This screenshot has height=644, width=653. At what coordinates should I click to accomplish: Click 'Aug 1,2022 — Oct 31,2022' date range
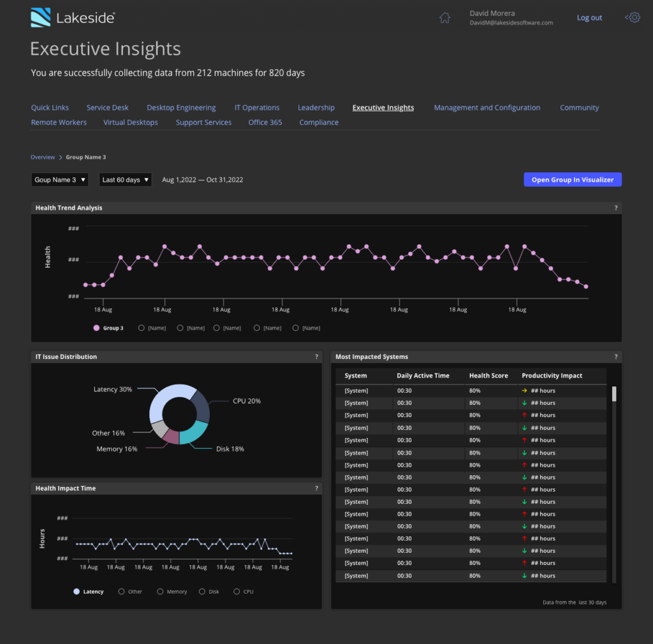(202, 180)
